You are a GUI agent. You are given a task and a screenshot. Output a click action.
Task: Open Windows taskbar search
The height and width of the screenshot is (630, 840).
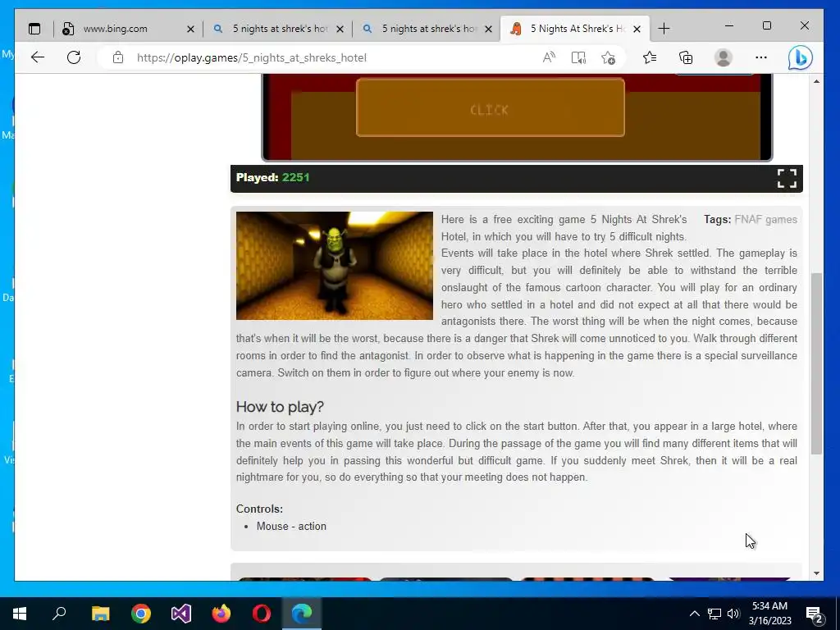click(59, 614)
